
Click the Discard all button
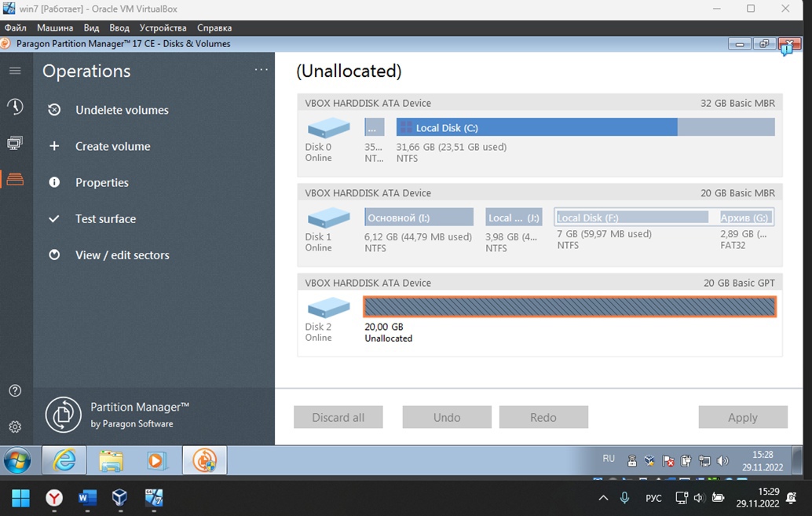pyautogui.click(x=338, y=417)
